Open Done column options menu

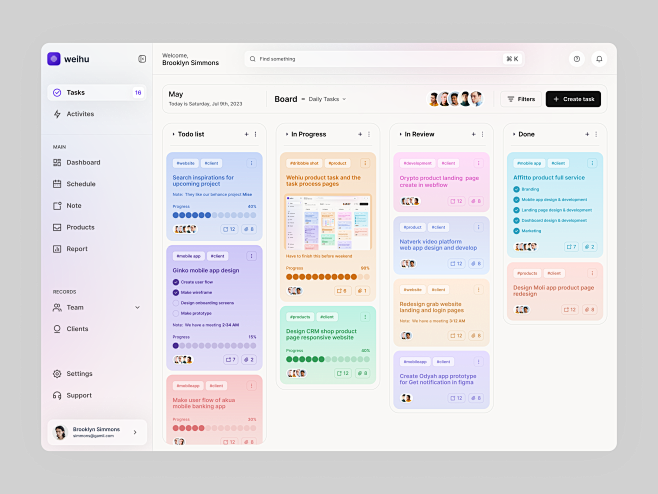pyautogui.click(x=596, y=134)
